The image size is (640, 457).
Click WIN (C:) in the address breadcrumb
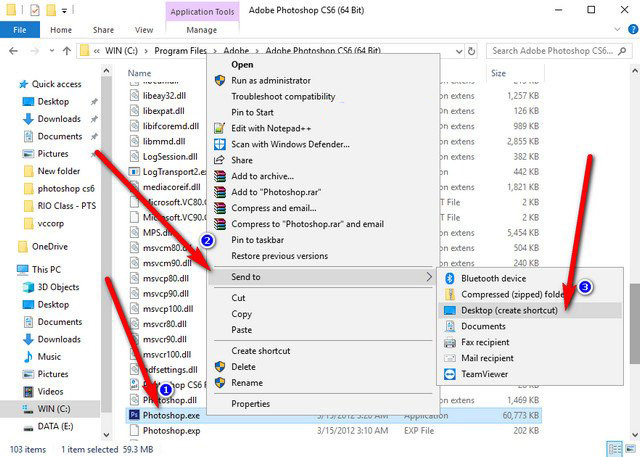pyautogui.click(x=121, y=51)
